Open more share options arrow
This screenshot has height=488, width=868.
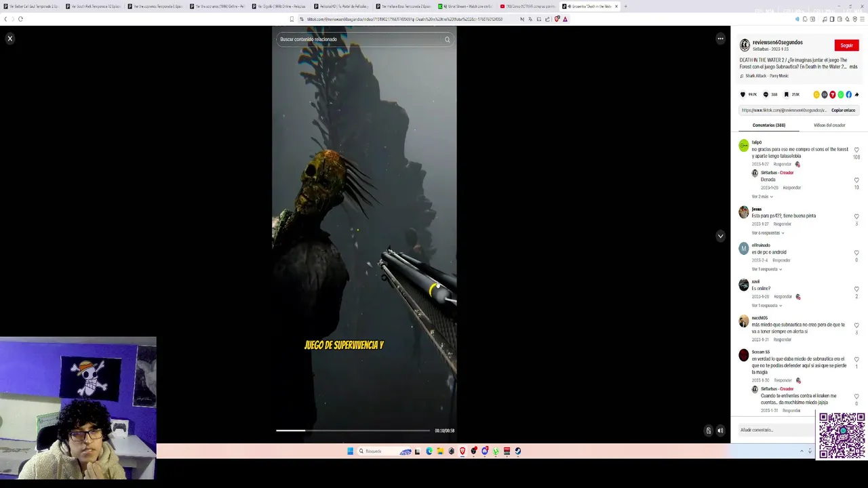[856, 95]
